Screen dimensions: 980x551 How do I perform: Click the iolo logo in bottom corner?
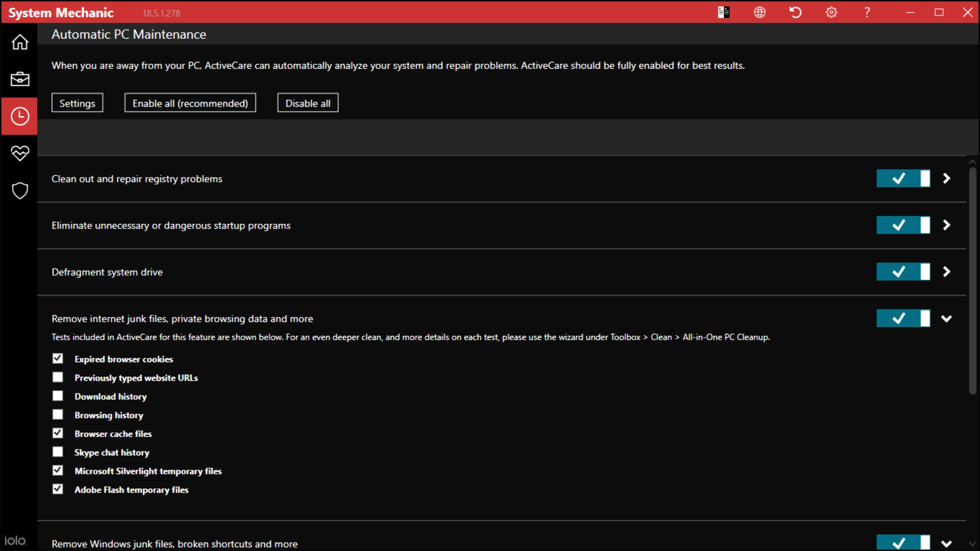[x=15, y=540]
